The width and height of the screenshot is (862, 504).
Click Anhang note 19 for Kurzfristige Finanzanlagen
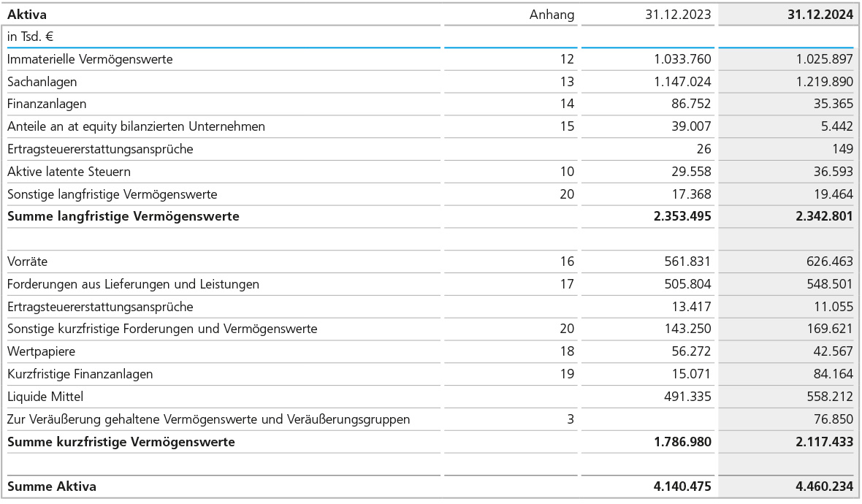[567, 374]
